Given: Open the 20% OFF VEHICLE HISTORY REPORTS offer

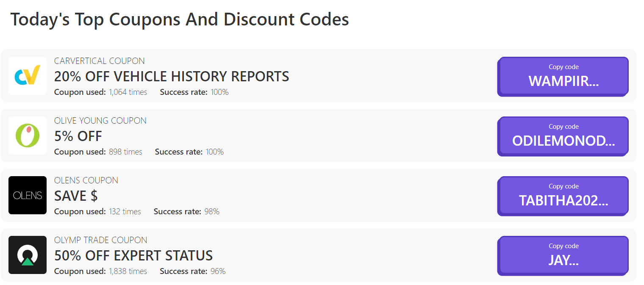Looking at the screenshot, I should 171,77.
